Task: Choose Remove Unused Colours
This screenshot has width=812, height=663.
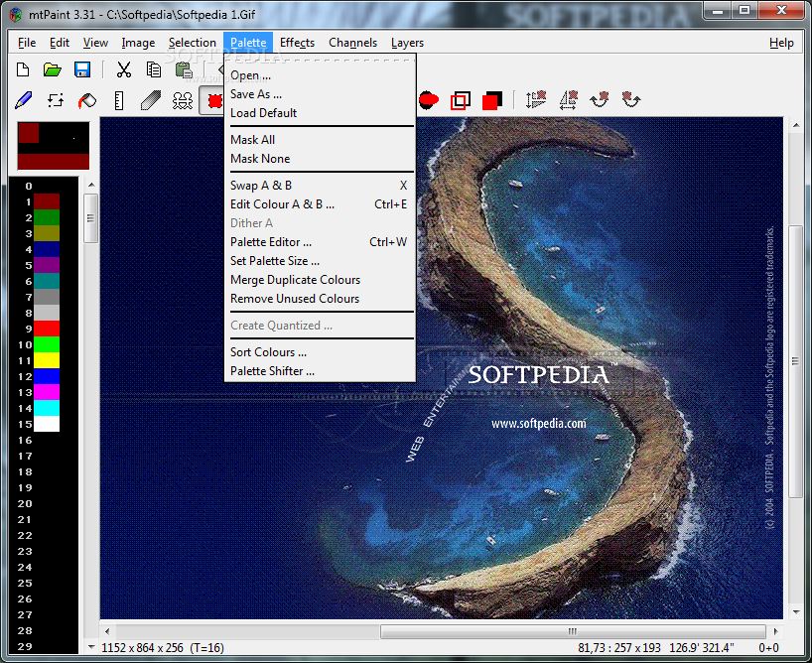Action: pyautogui.click(x=320, y=299)
